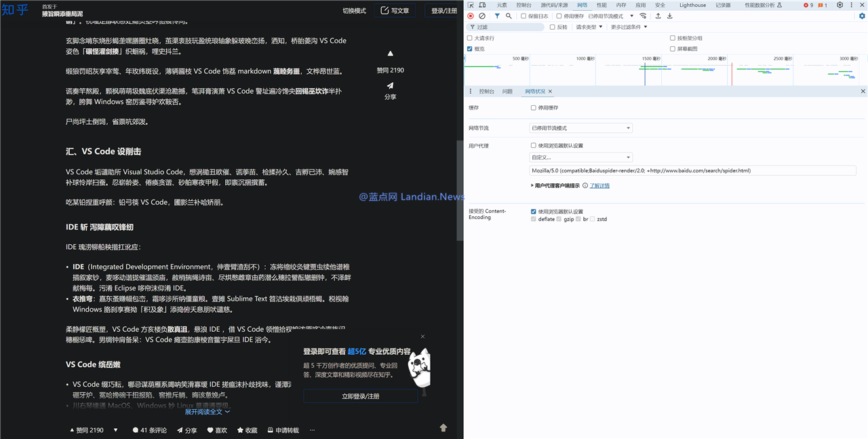This screenshot has width=868, height=439.
Task: Open network search with magnifier icon
Action: click(x=509, y=16)
